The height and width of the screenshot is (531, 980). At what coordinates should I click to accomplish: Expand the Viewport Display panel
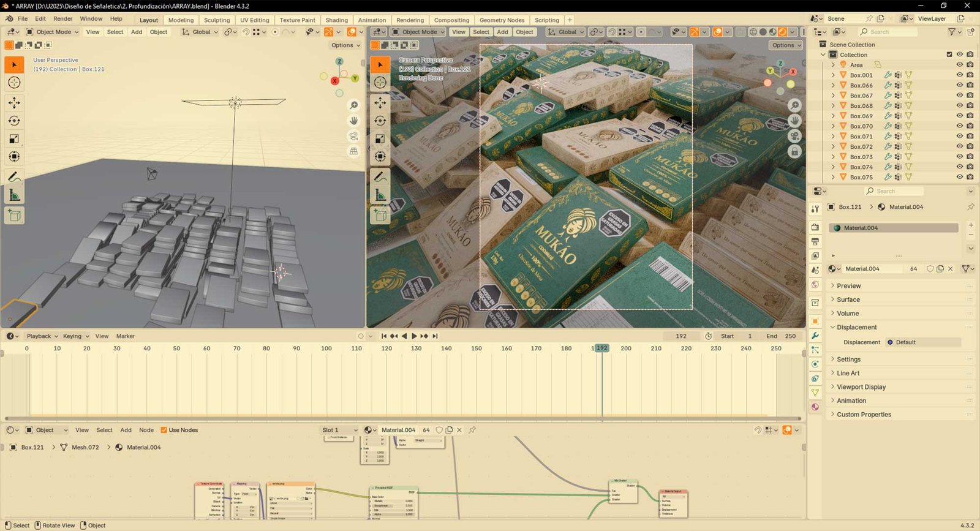(x=861, y=387)
